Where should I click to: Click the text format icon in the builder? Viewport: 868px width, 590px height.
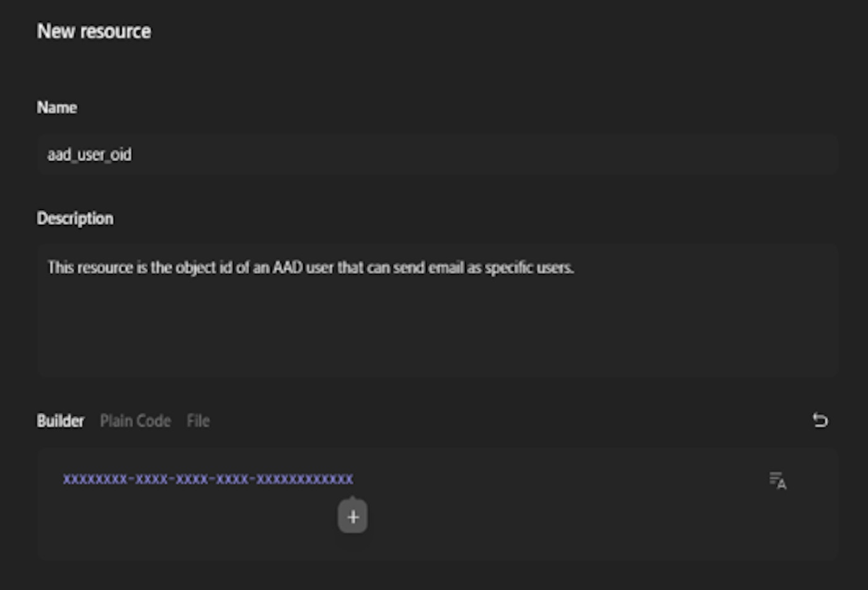(x=777, y=480)
